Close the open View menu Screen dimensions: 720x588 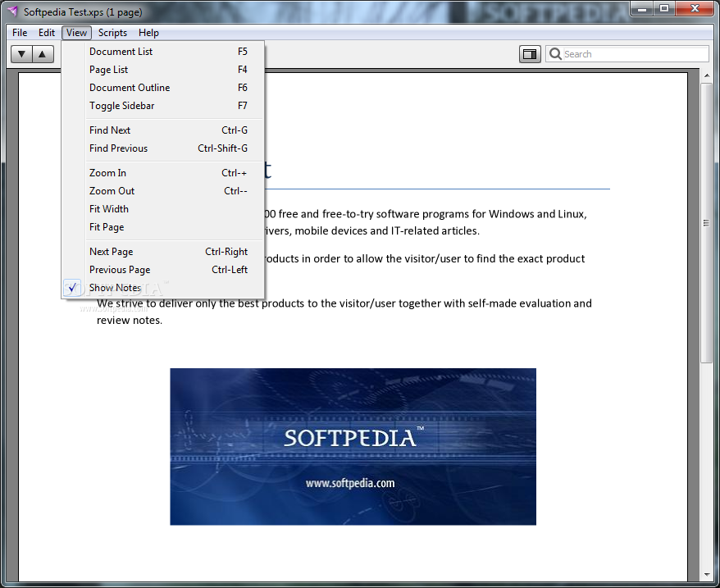77,33
